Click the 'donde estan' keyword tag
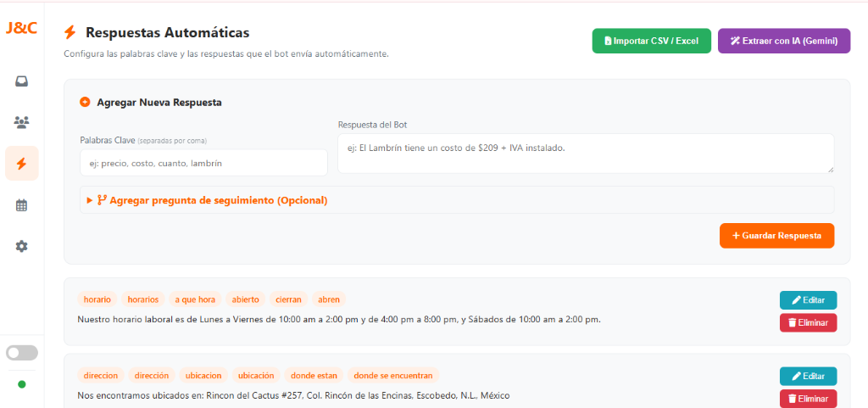 [314, 375]
